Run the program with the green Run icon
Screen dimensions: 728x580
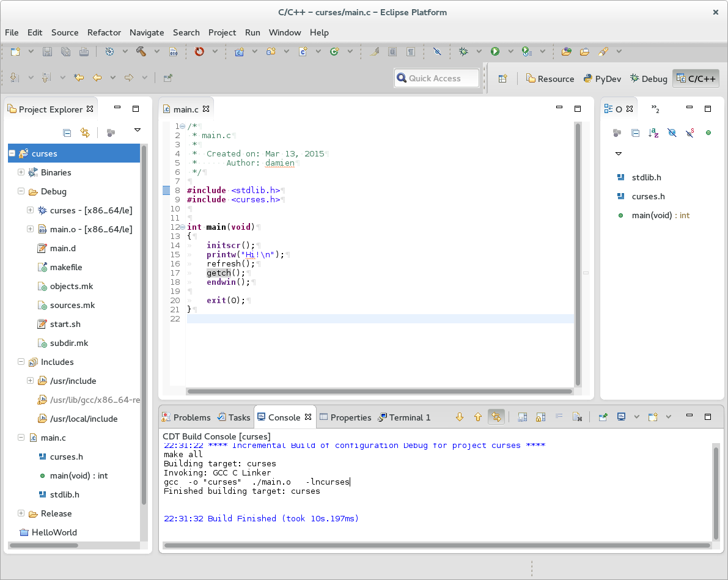point(494,51)
